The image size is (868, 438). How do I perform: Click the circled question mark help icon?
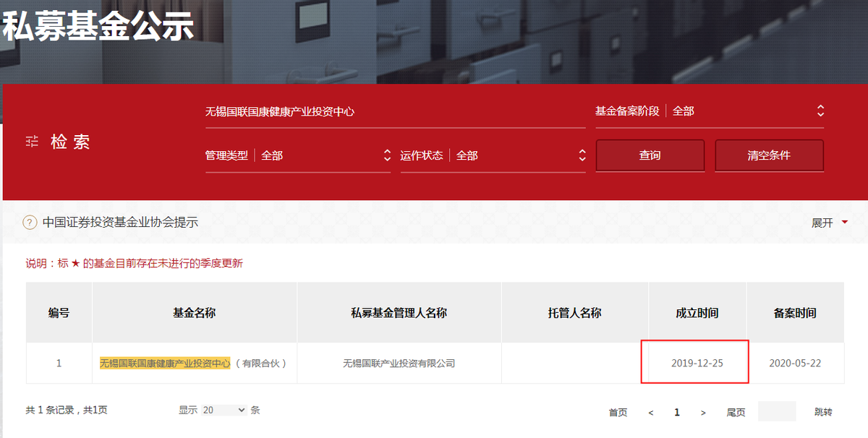pyautogui.click(x=30, y=223)
